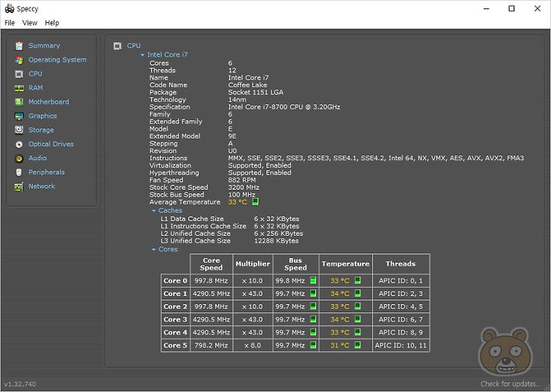Click Core 5 bus speed green icon
The height and width of the screenshot is (392, 551).
(x=313, y=345)
